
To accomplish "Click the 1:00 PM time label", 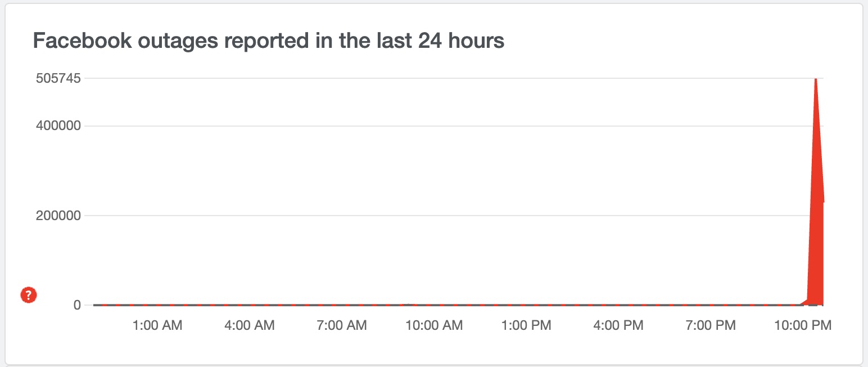I will (x=526, y=325).
